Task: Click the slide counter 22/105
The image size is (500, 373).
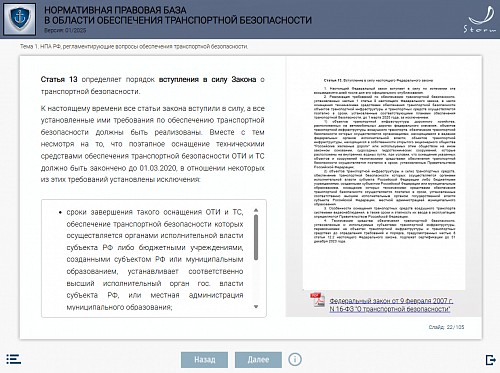Action: (x=446, y=327)
